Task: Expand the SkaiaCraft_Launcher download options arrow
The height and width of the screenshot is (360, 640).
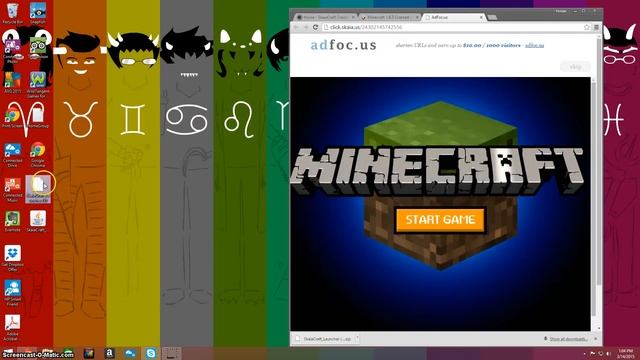Action: tap(358, 339)
